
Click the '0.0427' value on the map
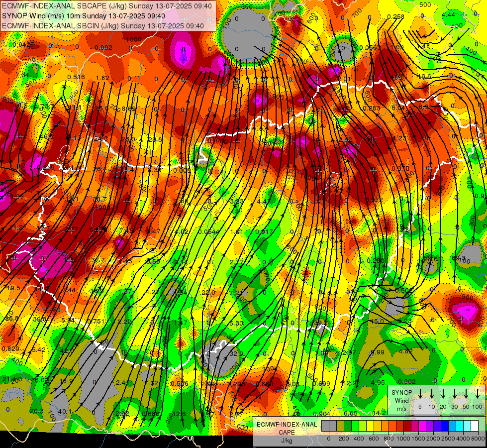tap(23, 44)
